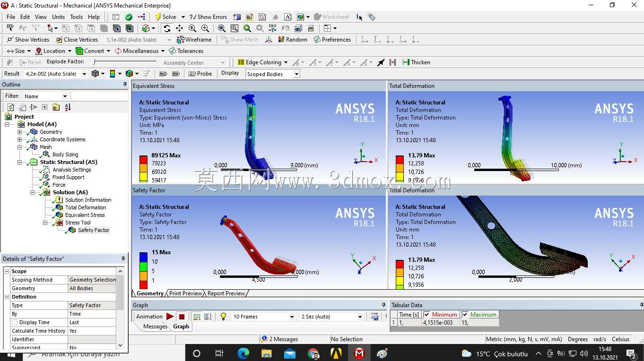The width and height of the screenshot is (644, 361).
Task: Open the View menu
Action: tap(41, 17)
